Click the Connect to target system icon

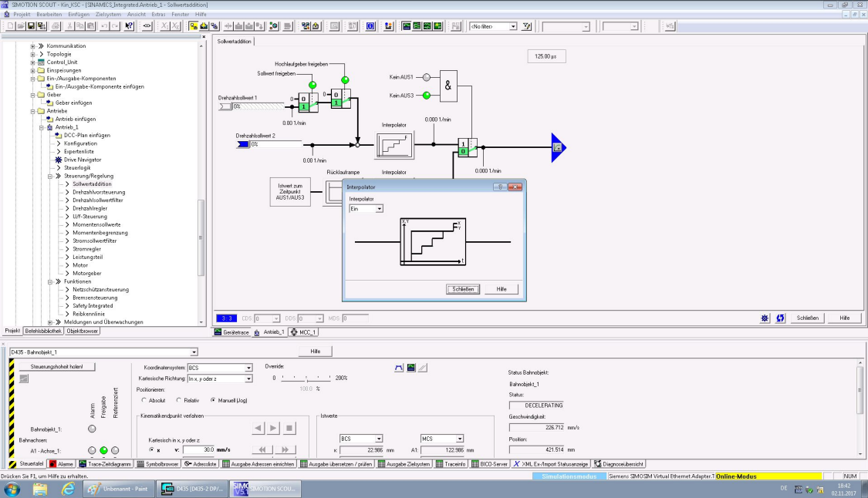tap(193, 26)
